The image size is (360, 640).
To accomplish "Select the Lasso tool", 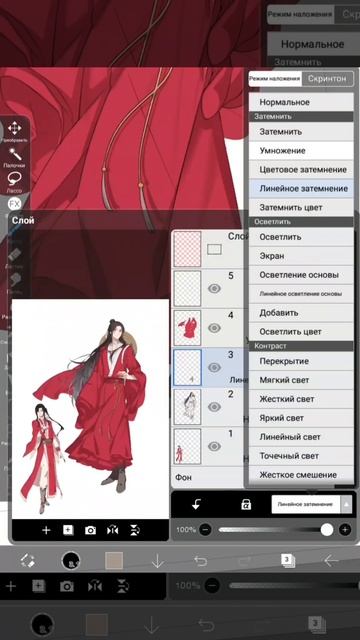I will [x=15, y=179].
